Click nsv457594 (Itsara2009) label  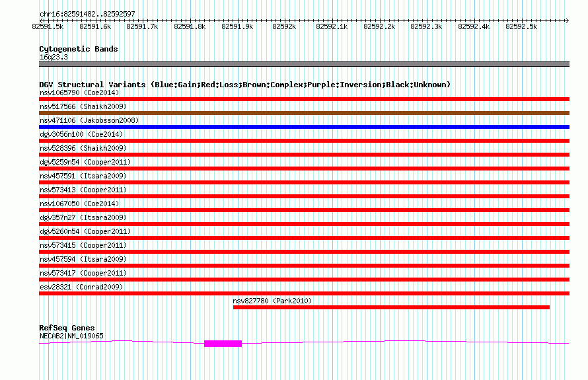tap(83, 259)
